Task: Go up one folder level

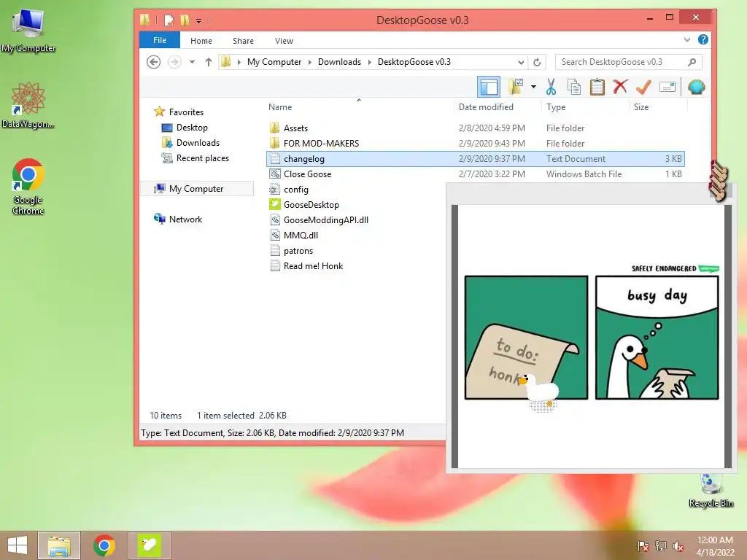Action: 208,62
